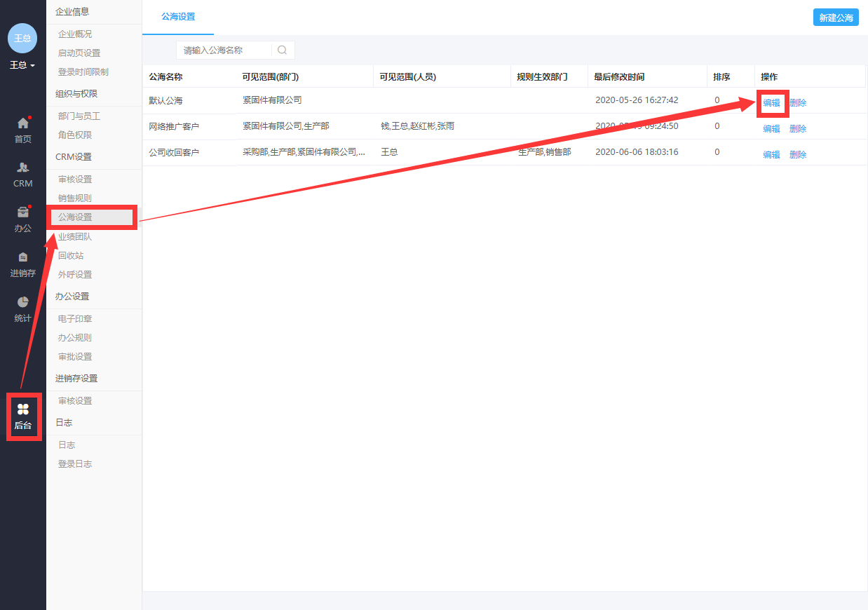868x610 pixels.
Task: Open 日志 log item in sidebar
Action: coord(67,445)
